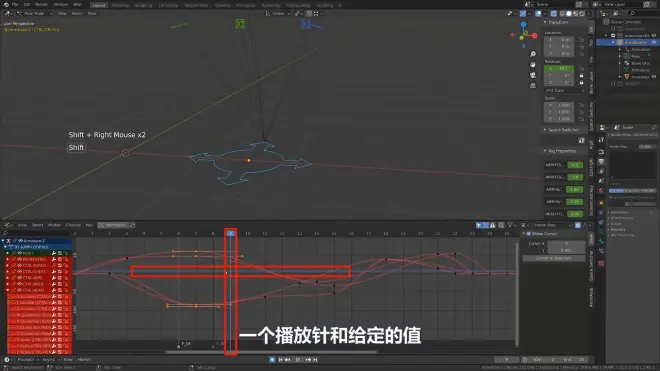This screenshot has height=371, width=660.
Task: Toggle the ROOT channel mute checkbox
Action: 60,253
